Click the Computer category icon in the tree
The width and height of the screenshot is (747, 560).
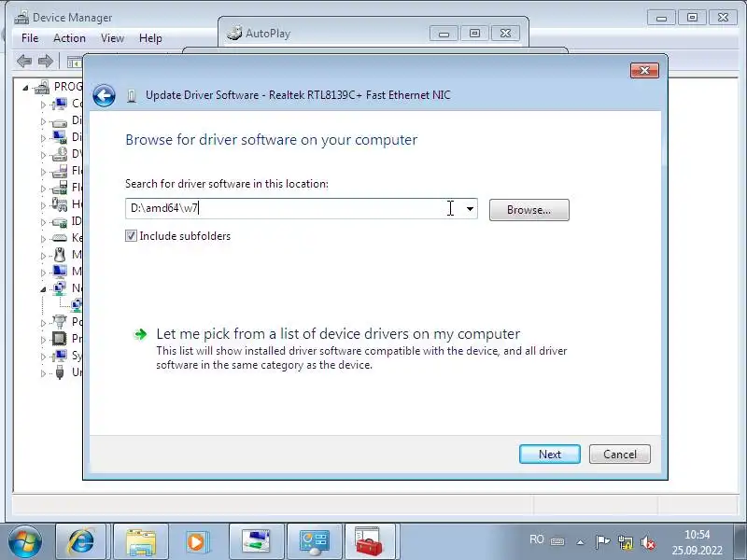click(60, 104)
